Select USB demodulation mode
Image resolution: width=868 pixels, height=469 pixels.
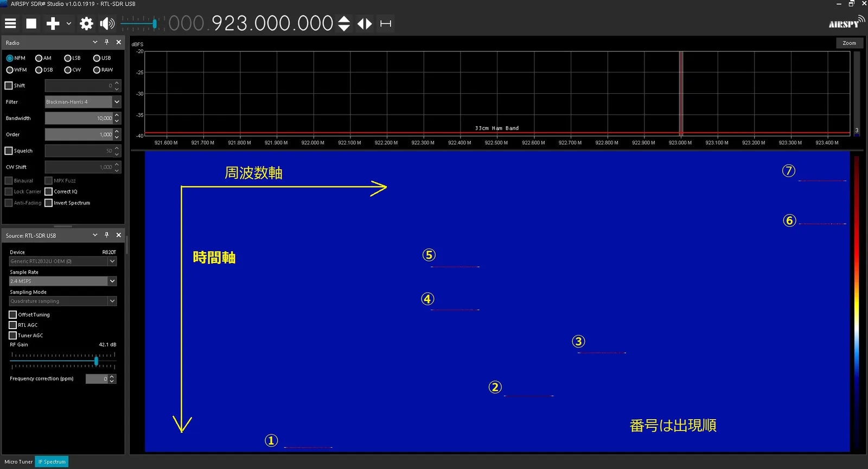coord(102,58)
